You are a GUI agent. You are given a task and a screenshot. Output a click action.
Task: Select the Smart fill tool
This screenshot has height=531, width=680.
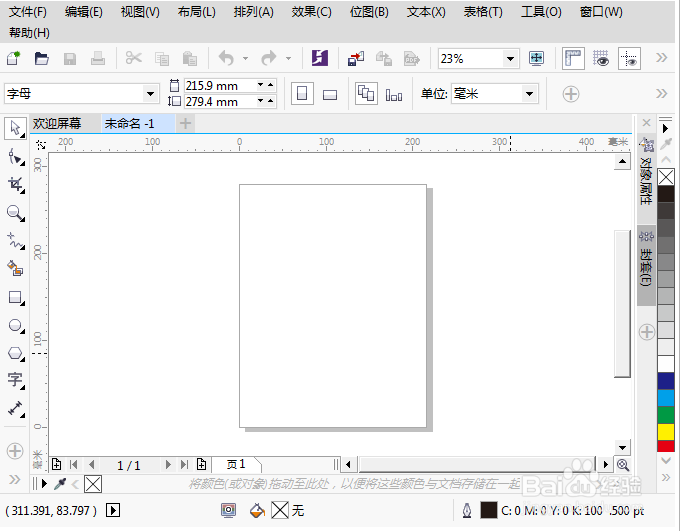pos(16,269)
